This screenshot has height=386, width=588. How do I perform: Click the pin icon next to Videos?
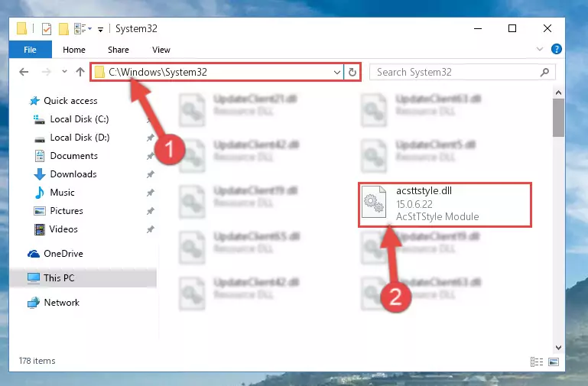coord(151,229)
